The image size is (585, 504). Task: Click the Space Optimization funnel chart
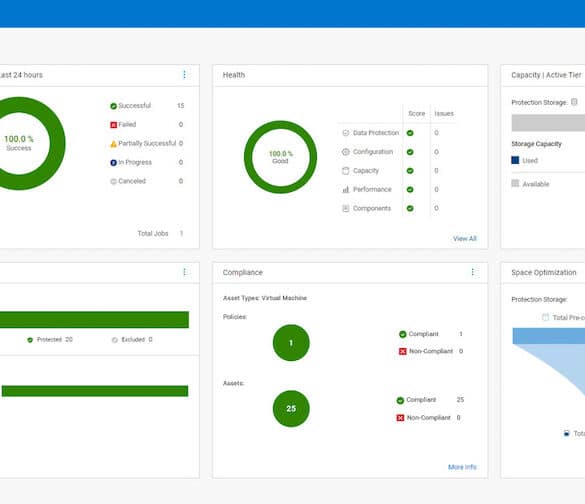pyautogui.click(x=548, y=362)
